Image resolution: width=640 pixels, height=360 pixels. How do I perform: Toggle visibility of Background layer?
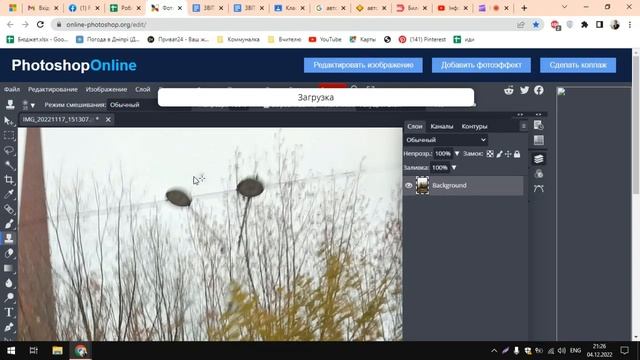409,185
